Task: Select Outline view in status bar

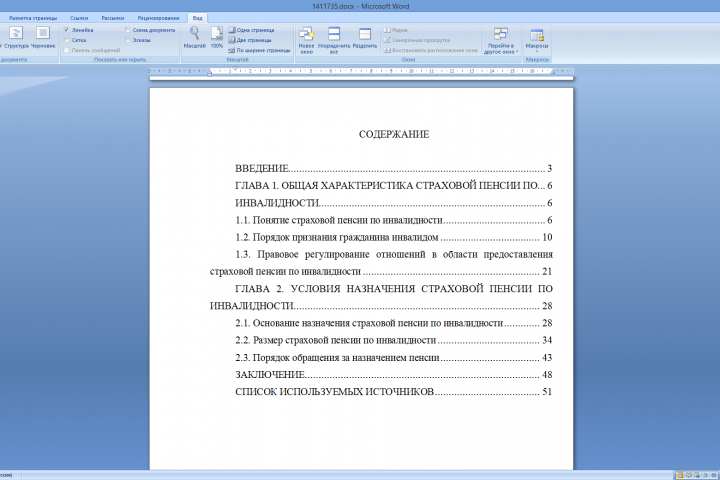Action: click(x=705, y=475)
